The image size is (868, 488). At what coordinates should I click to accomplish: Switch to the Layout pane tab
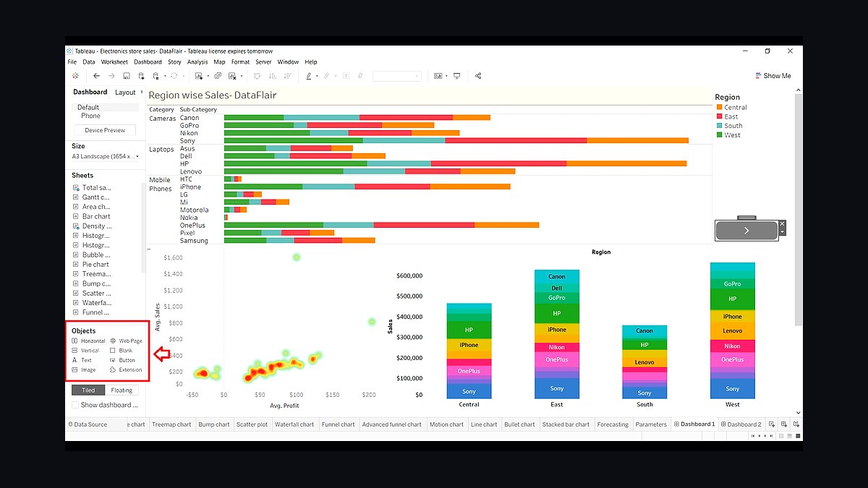point(125,93)
